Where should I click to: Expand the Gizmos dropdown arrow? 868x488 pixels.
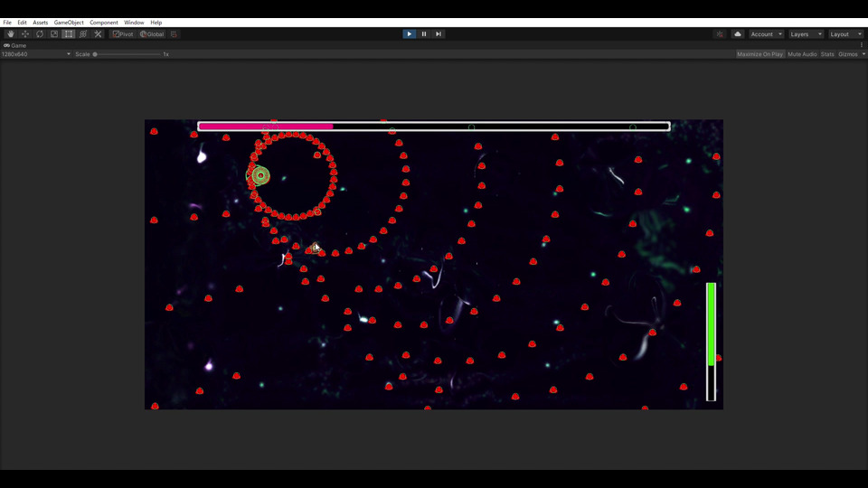(863, 54)
